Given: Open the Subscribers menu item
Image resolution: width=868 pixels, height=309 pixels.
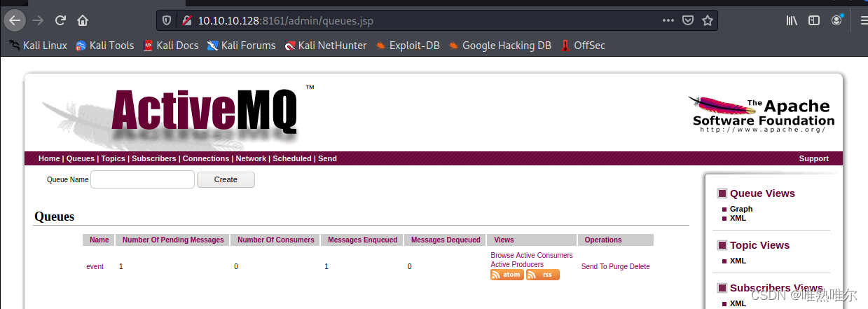Looking at the screenshot, I should pyautogui.click(x=154, y=158).
